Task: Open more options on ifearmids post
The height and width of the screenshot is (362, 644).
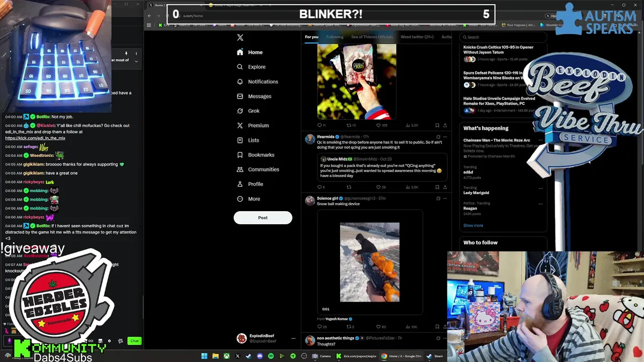Action: (x=445, y=137)
